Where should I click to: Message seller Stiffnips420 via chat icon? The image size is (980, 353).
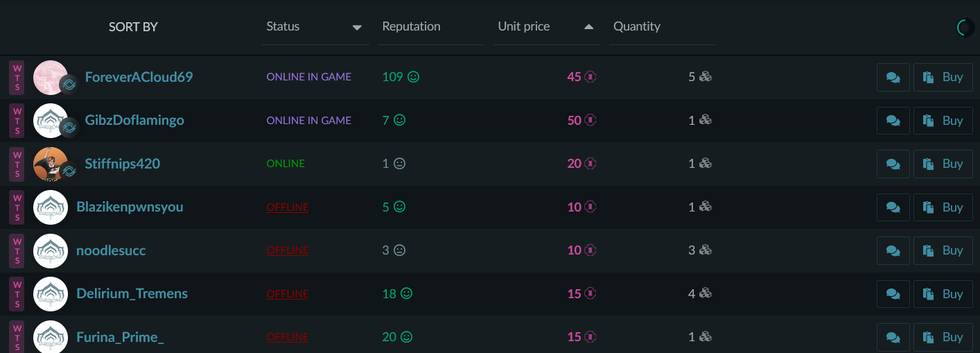pos(893,164)
